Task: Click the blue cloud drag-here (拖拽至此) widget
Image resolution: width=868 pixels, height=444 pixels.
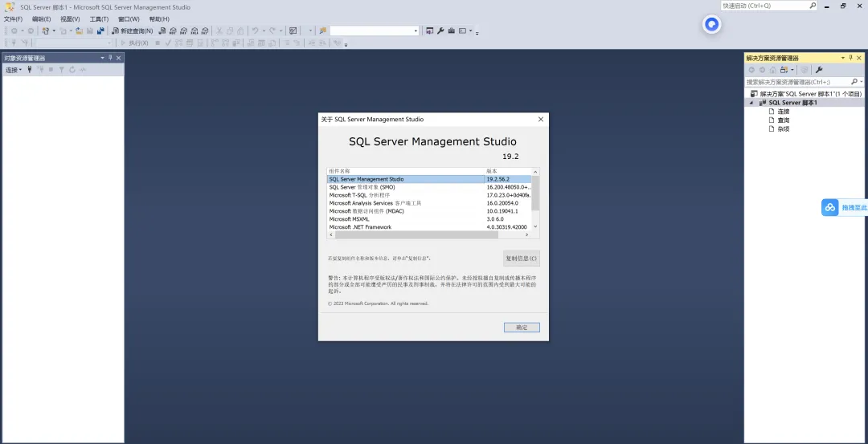Action: click(844, 207)
